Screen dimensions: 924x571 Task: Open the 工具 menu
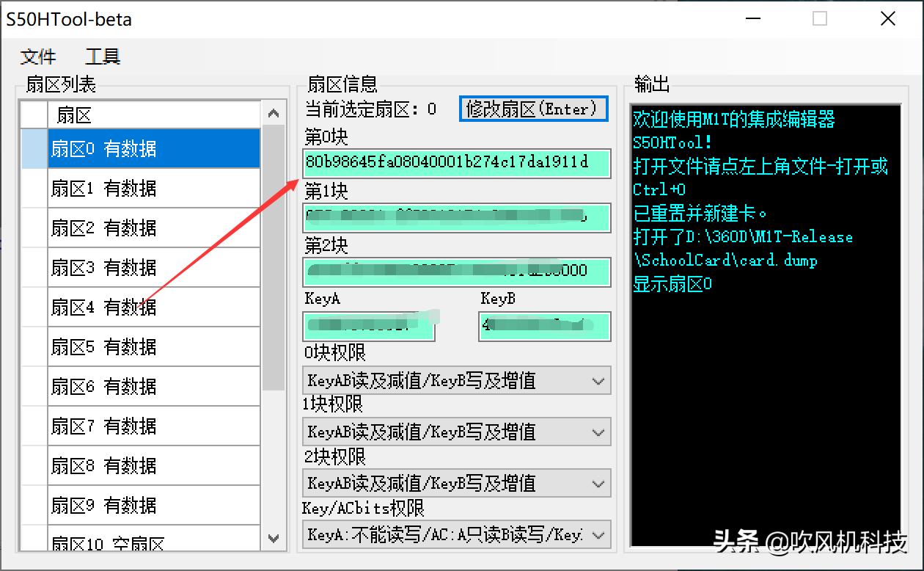tap(103, 57)
